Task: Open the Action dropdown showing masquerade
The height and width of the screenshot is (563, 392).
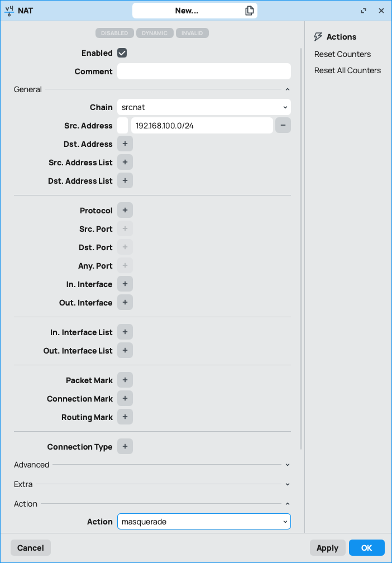Action: coord(204,521)
